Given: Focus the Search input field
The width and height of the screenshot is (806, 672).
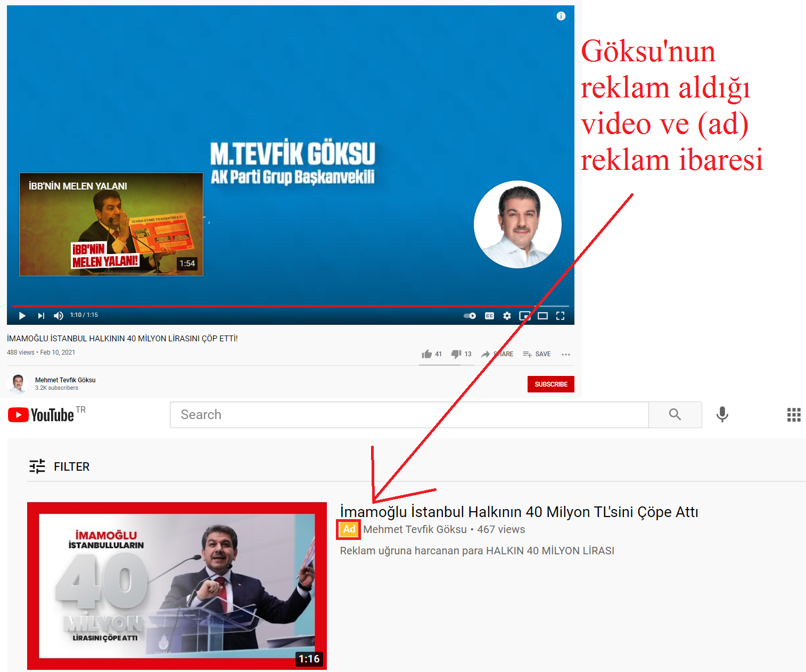Looking at the screenshot, I should (x=409, y=415).
